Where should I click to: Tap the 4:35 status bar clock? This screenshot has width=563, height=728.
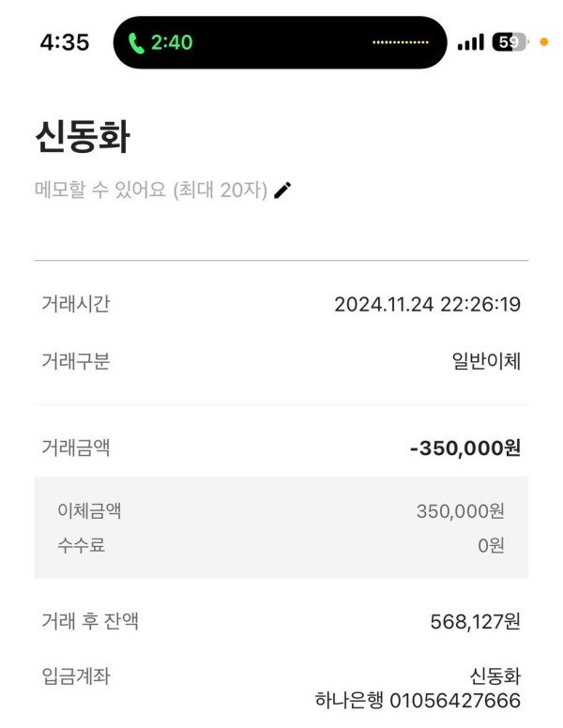(x=64, y=42)
